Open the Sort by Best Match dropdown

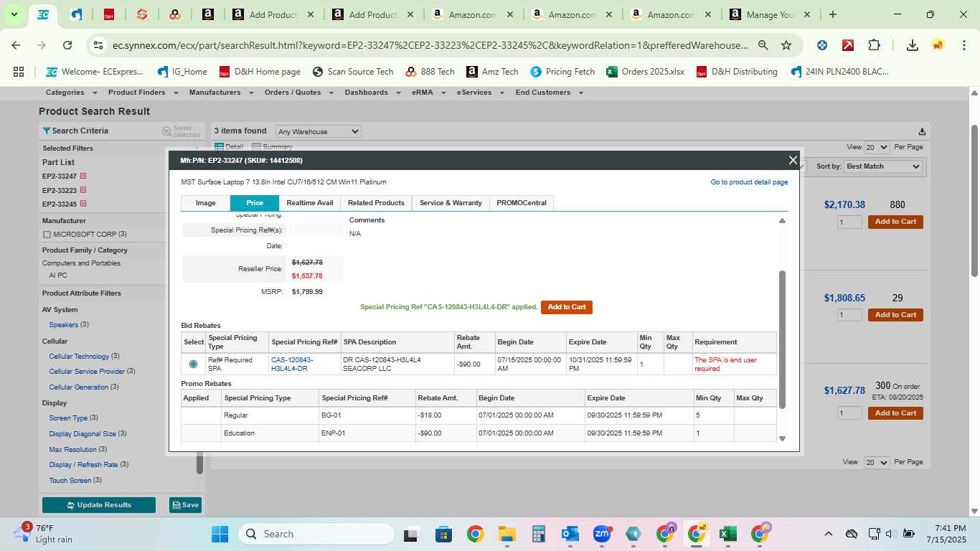(x=883, y=166)
